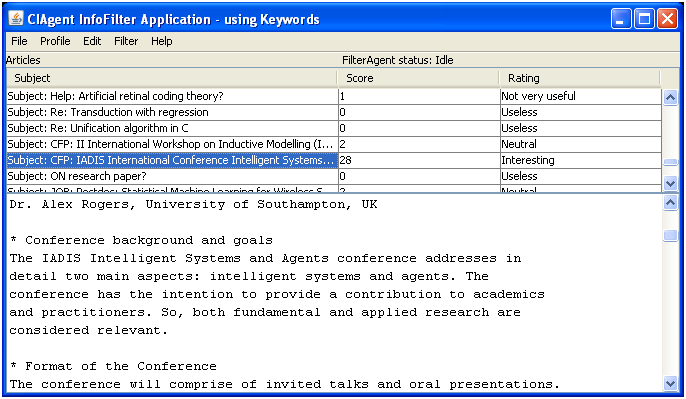Click 'Useless' rating of Transduction row
The image size is (686, 399).
581,112
